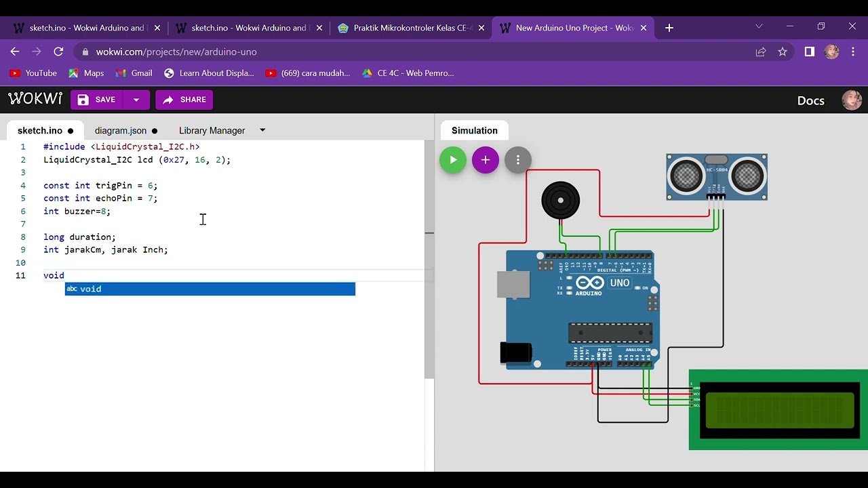Bookmark this page with star icon
The height and width of the screenshot is (488, 868).
pos(783,52)
